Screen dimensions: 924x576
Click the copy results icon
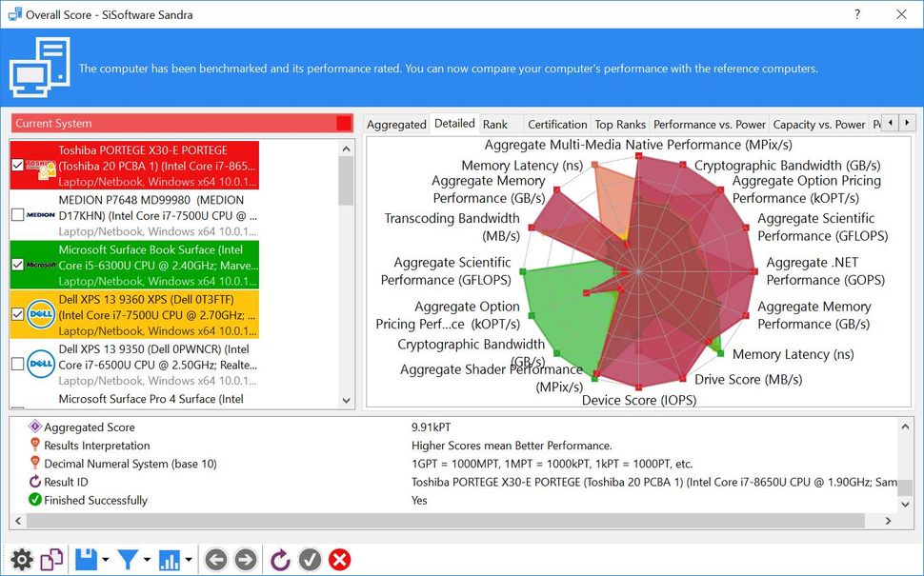(51, 560)
